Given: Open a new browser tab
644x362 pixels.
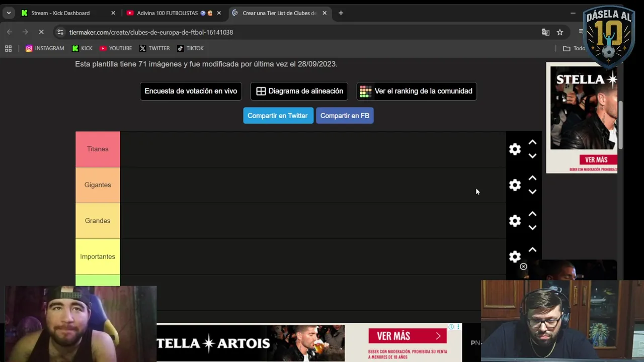Looking at the screenshot, I should (341, 13).
